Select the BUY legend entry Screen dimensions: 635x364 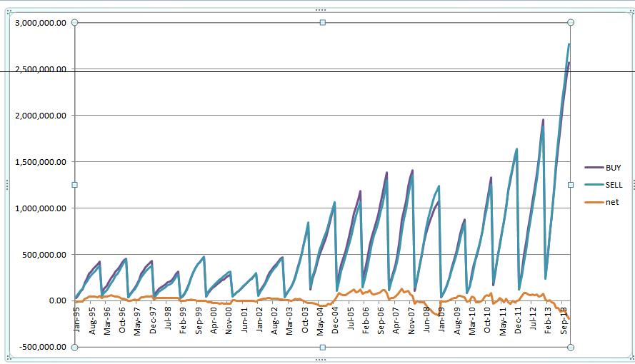pyautogui.click(x=603, y=168)
